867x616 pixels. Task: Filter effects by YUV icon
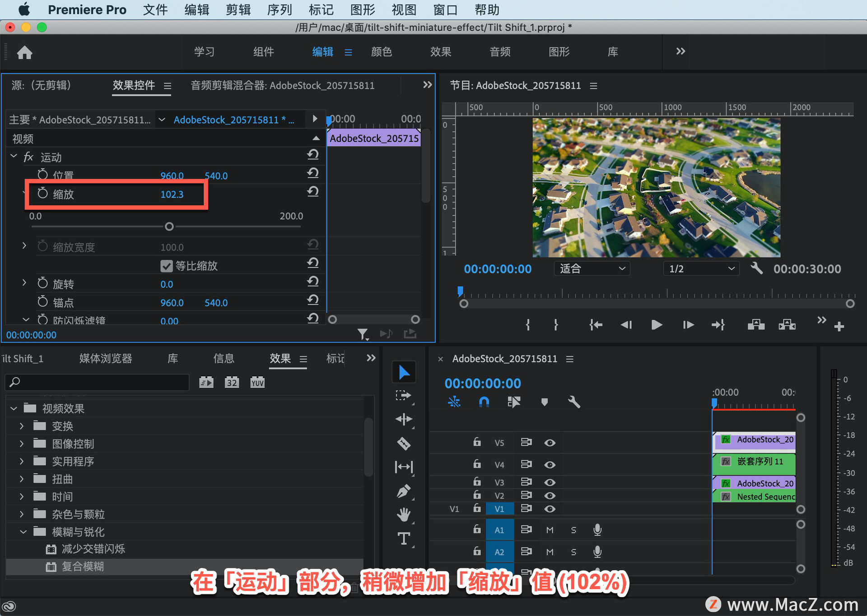(x=257, y=382)
